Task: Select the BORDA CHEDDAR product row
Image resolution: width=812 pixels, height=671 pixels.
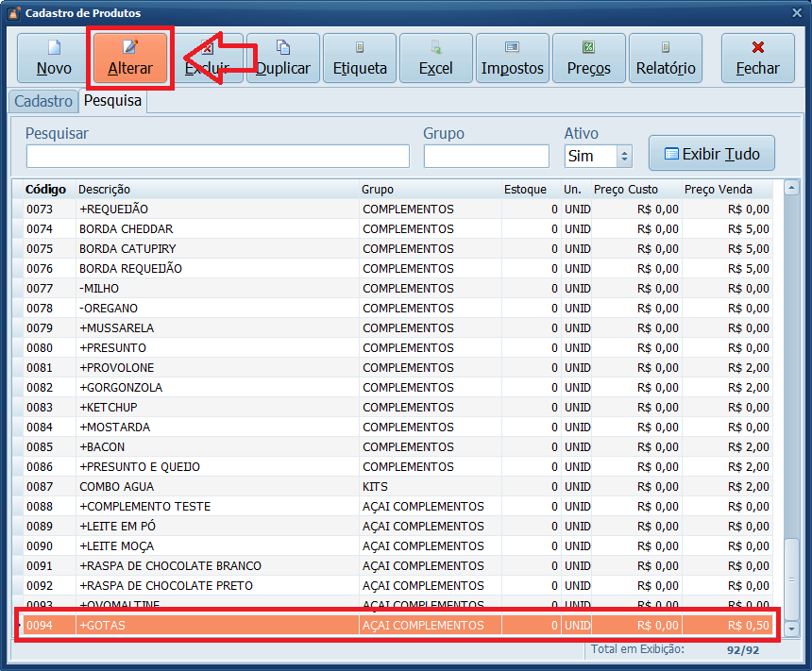Action: [x=217, y=229]
